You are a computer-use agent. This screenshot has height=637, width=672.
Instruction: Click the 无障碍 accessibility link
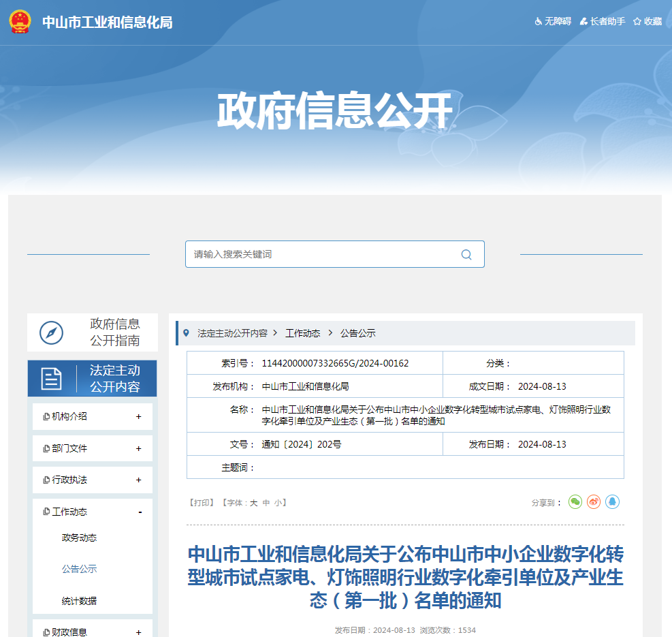[552, 22]
